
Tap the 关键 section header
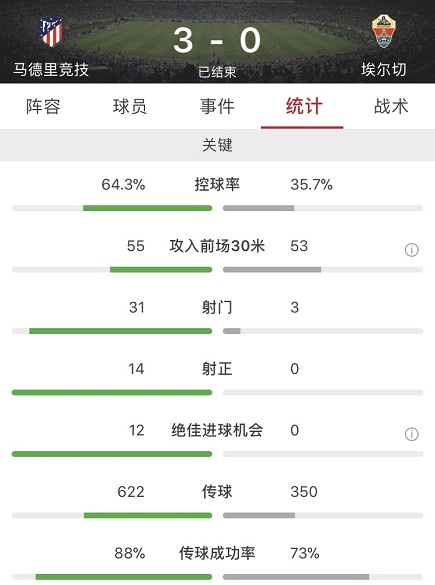(218, 145)
